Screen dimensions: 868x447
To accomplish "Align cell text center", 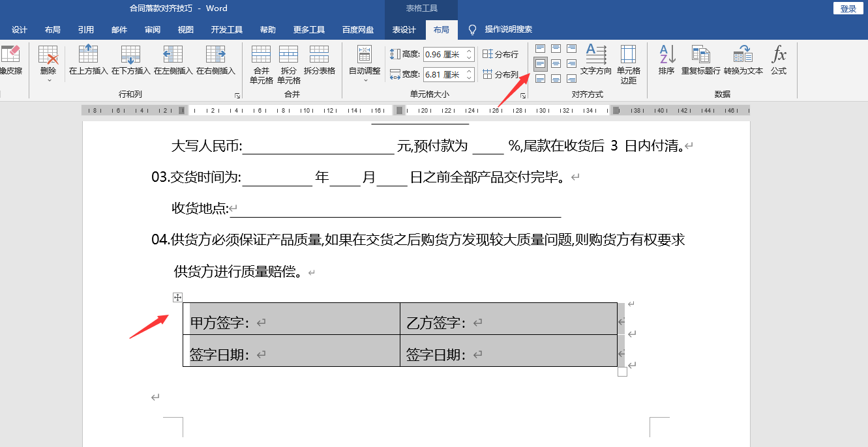I will [x=556, y=64].
